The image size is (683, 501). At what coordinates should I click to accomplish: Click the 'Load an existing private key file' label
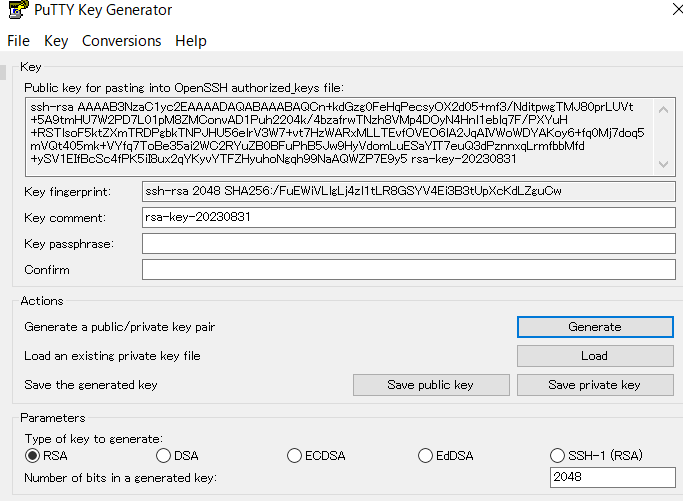pos(112,356)
